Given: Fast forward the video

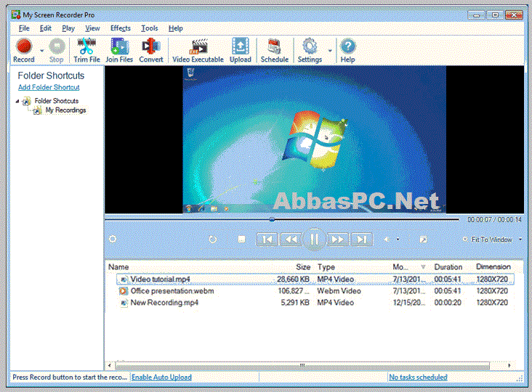Looking at the screenshot, I should click(x=338, y=240).
